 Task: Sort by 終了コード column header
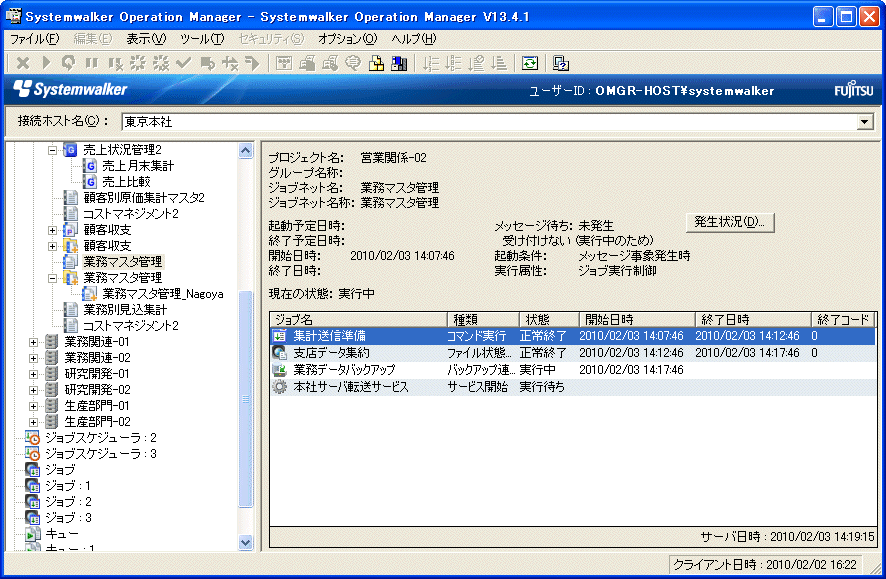(x=843, y=319)
